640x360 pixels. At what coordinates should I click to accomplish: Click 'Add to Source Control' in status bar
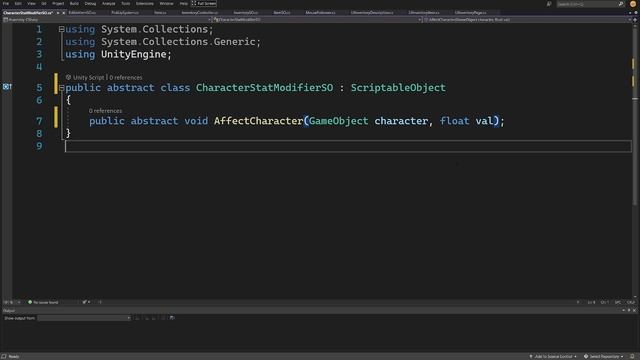(553, 357)
